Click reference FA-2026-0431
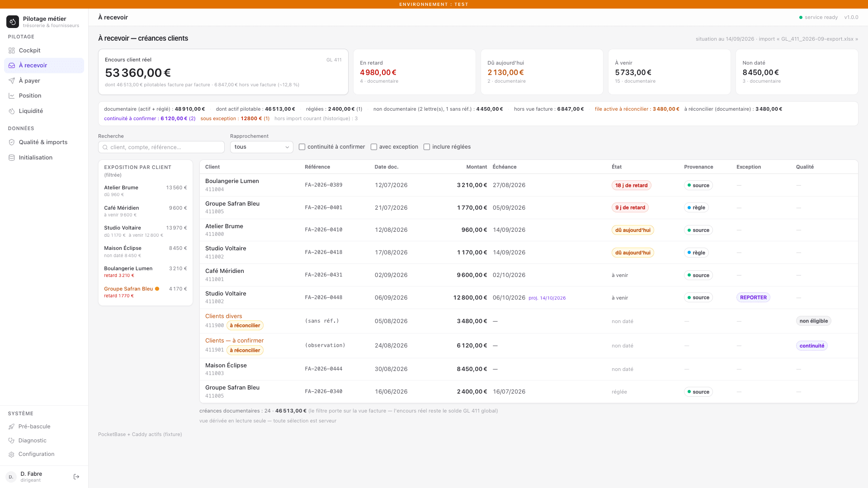 click(324, 275)
